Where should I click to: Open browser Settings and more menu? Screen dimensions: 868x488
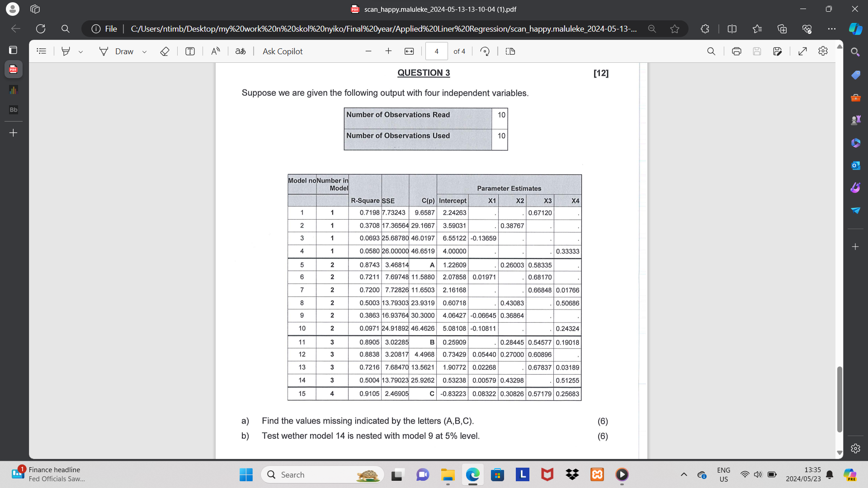coord(831,29)
